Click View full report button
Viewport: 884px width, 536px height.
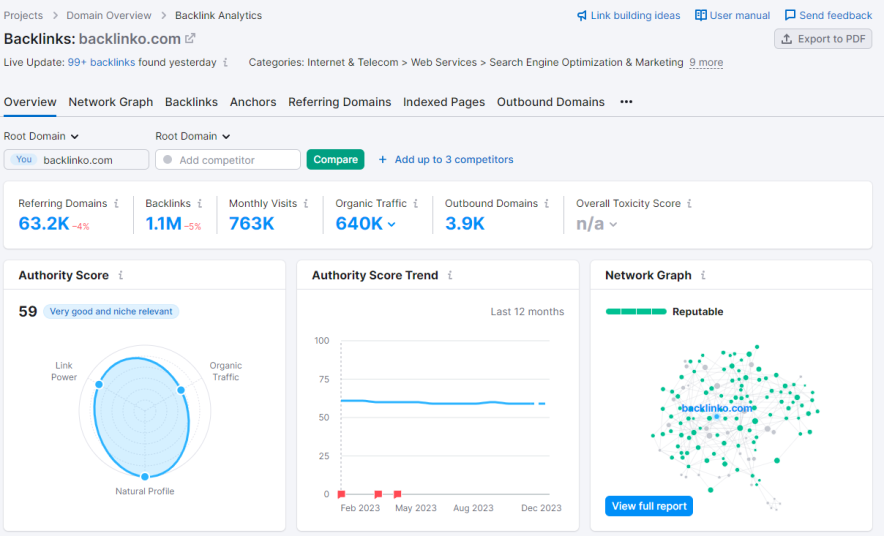tap(649, 506)
